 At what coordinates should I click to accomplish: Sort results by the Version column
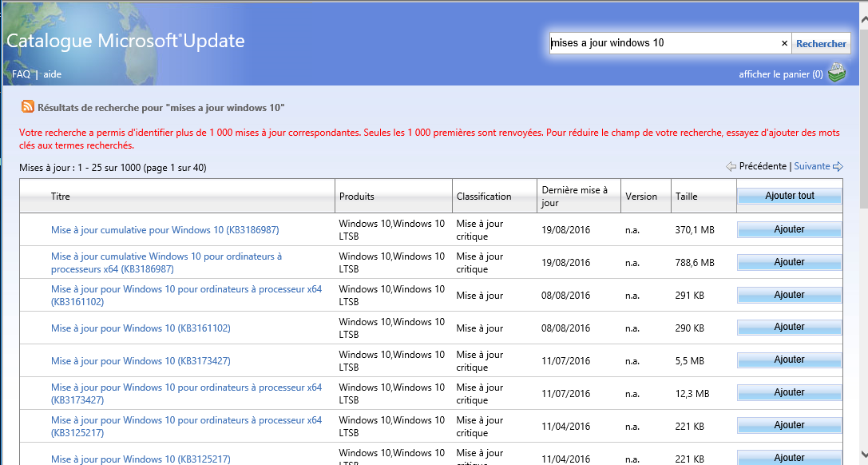coord(641,197)
